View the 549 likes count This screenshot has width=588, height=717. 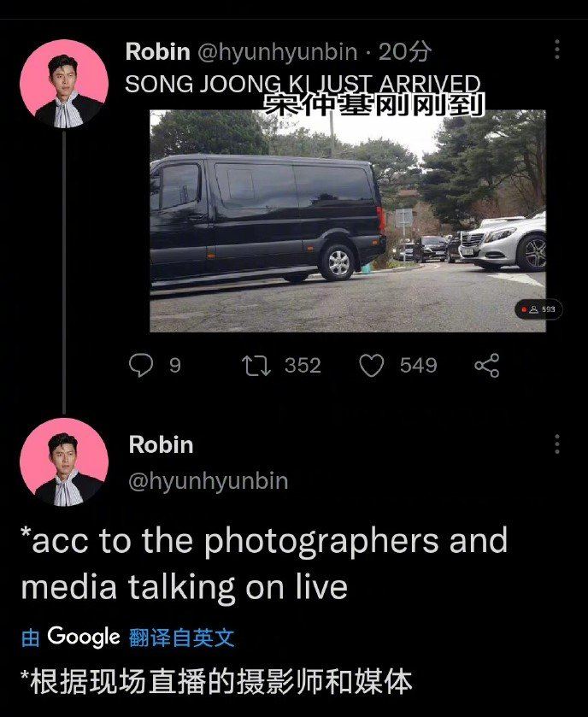[419, 366]
